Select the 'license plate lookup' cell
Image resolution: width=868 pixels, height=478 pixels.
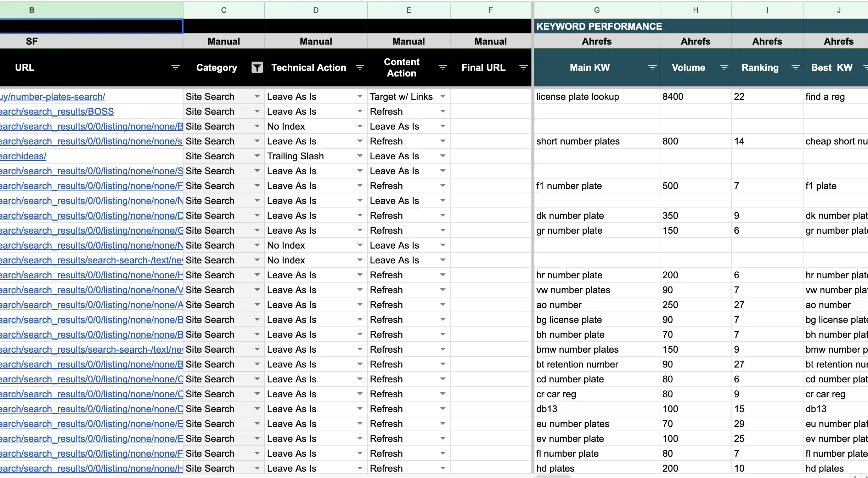point(597,97)
